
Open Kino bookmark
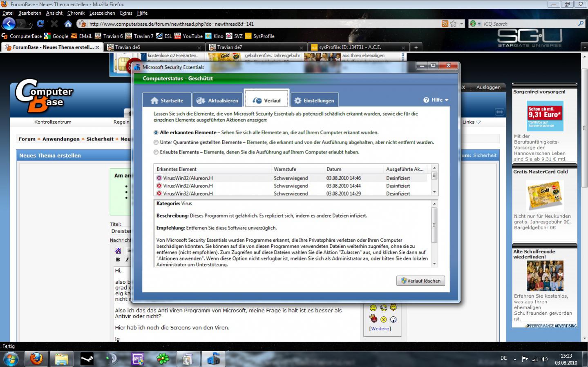(214, 36)
